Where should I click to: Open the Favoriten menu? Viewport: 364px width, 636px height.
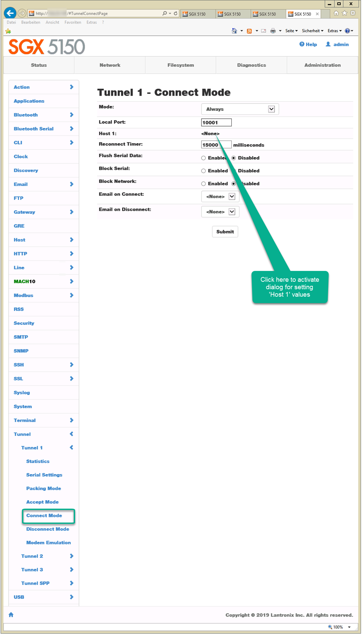pyautogui.click(x=73, y=23)
